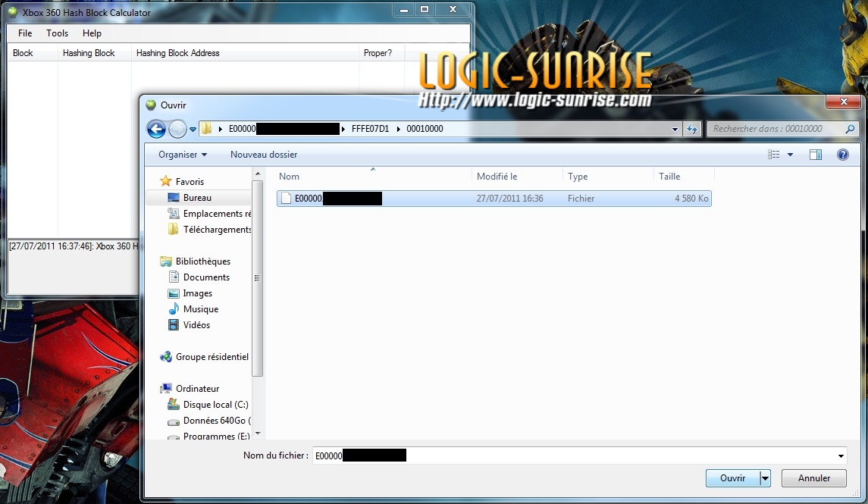Open File menu in Hash Block Calculator
The width and height of the screenshot is (868, 504).
pos(25,33)
